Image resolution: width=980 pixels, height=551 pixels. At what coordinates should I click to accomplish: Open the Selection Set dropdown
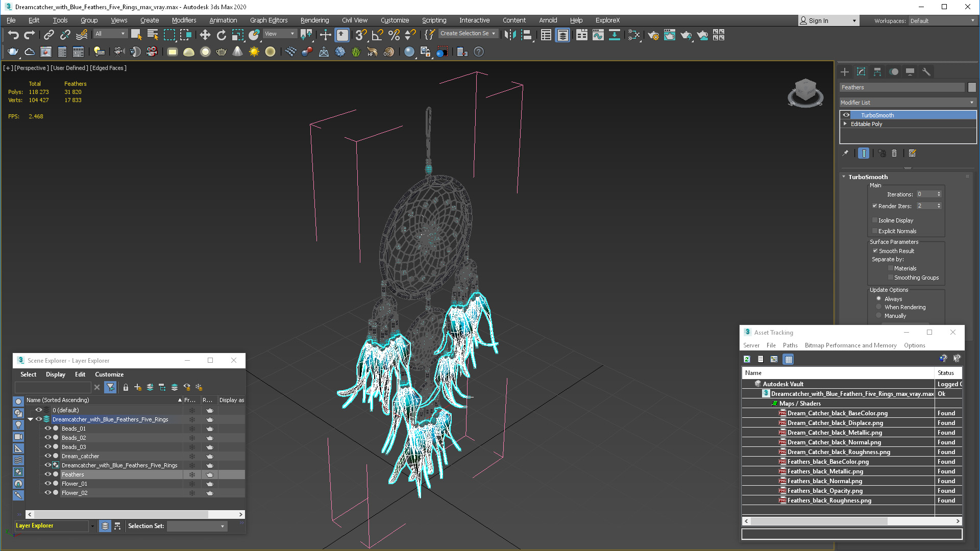pyautogui.click(x=197, y=526)
